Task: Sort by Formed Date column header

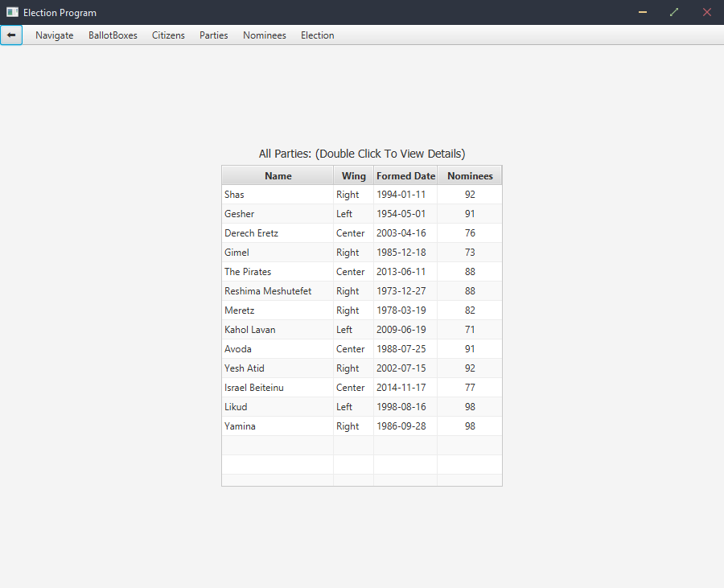Action: point(405,176)
